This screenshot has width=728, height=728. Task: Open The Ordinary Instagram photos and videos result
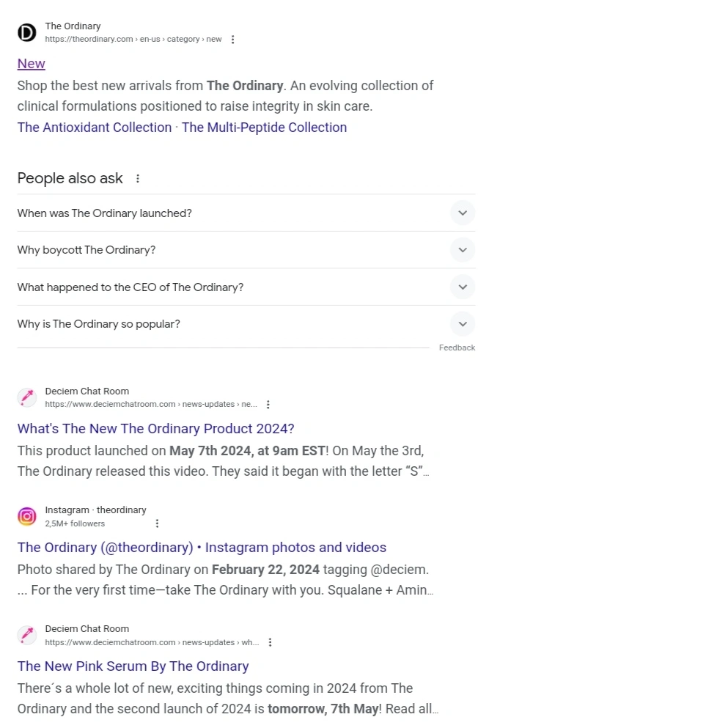tap(202, 548)
